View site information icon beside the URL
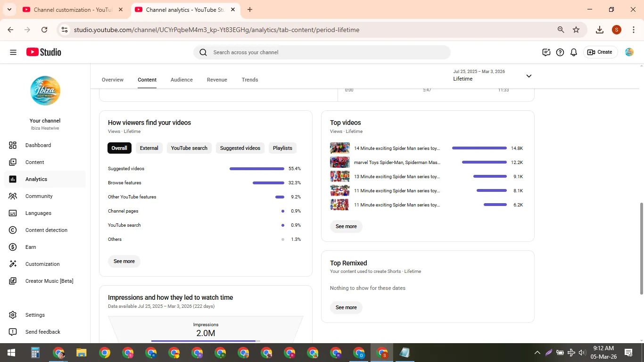Viewport: 644px width, 362px height. pyautogui.click(x=65, y=30)
